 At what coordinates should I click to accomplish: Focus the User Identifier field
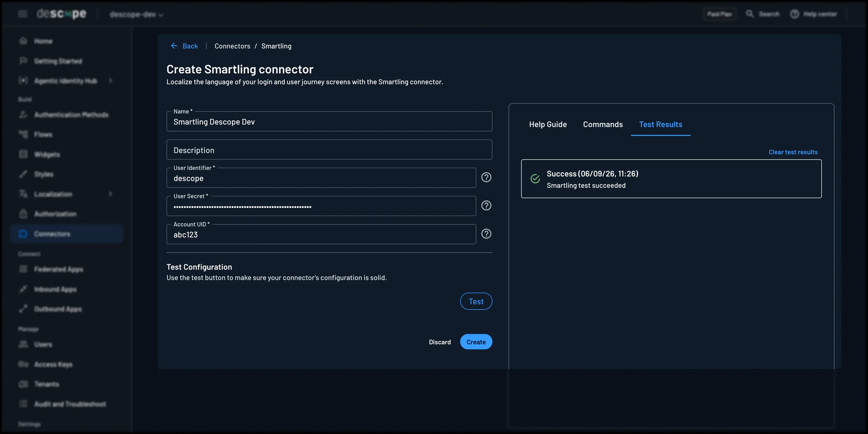321,178
